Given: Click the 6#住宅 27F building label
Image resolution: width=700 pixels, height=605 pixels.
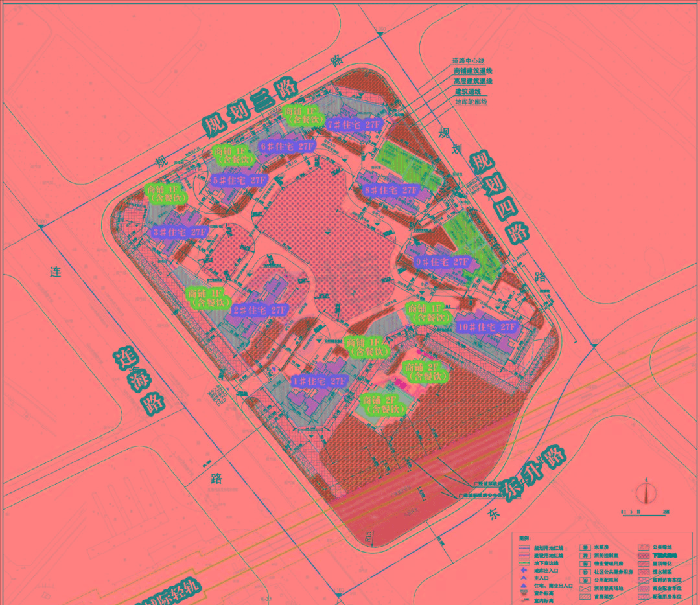Looking at the screenshot, I should point(287,146).
